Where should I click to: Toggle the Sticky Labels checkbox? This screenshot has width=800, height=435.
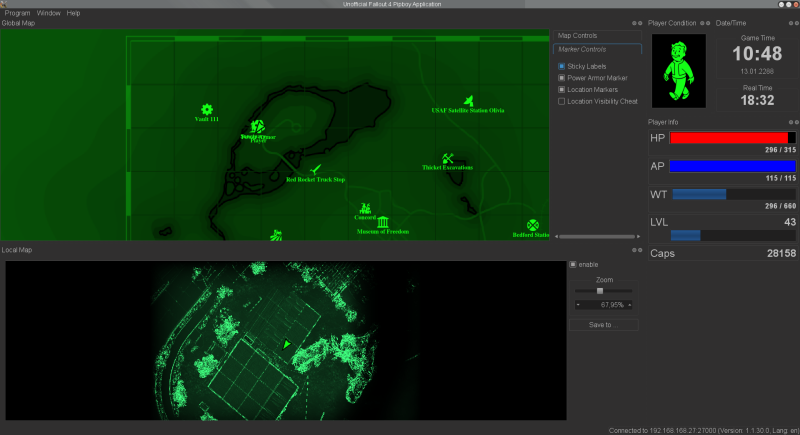coord(561,66)
